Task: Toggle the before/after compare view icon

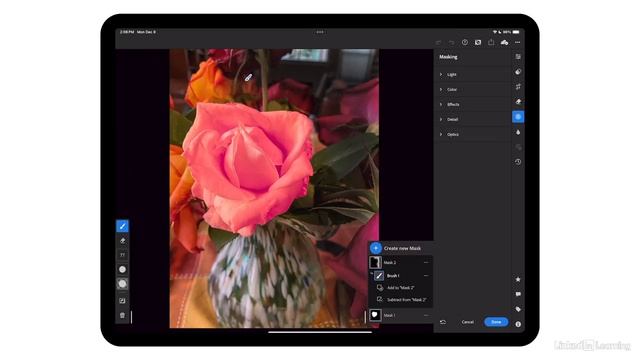Action: pyautogui.click(x=478, y=42)
